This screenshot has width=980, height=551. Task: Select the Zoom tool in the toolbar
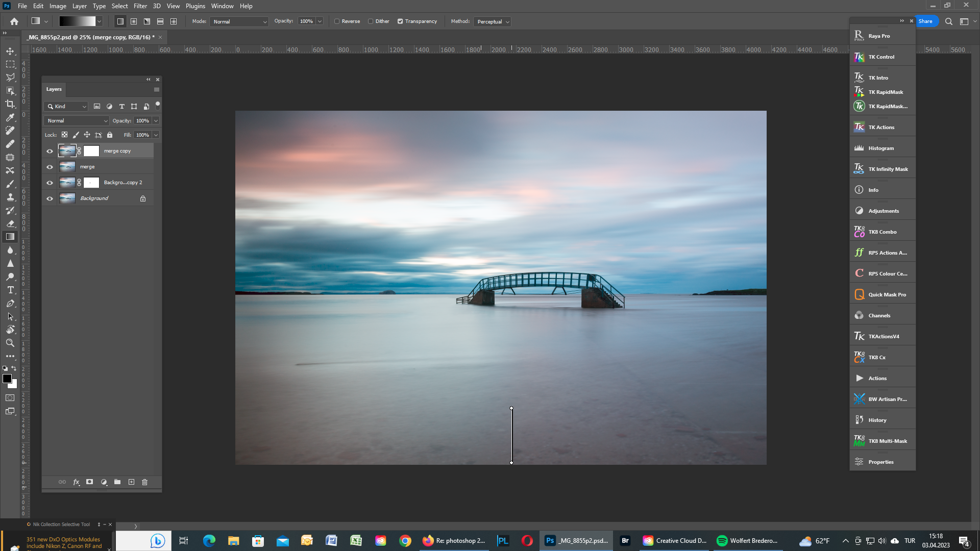(x=10, y=343)
